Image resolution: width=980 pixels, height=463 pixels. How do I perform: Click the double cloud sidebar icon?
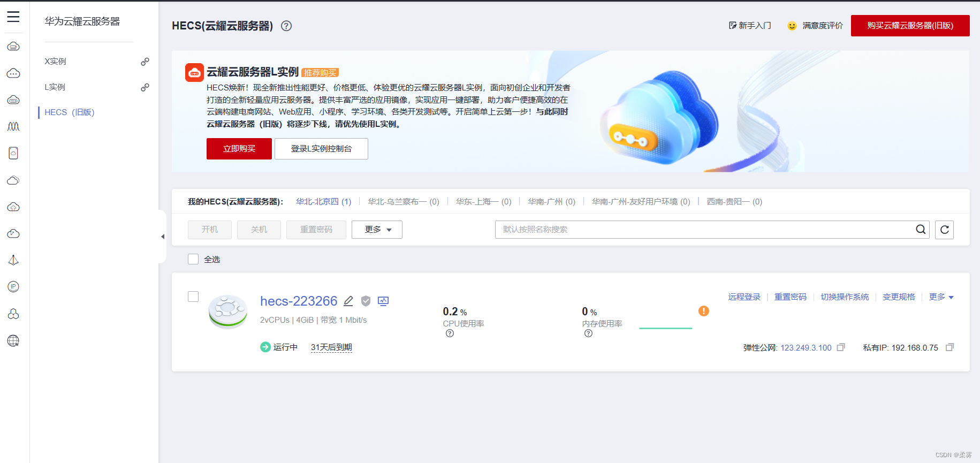(x=13, y=180)
